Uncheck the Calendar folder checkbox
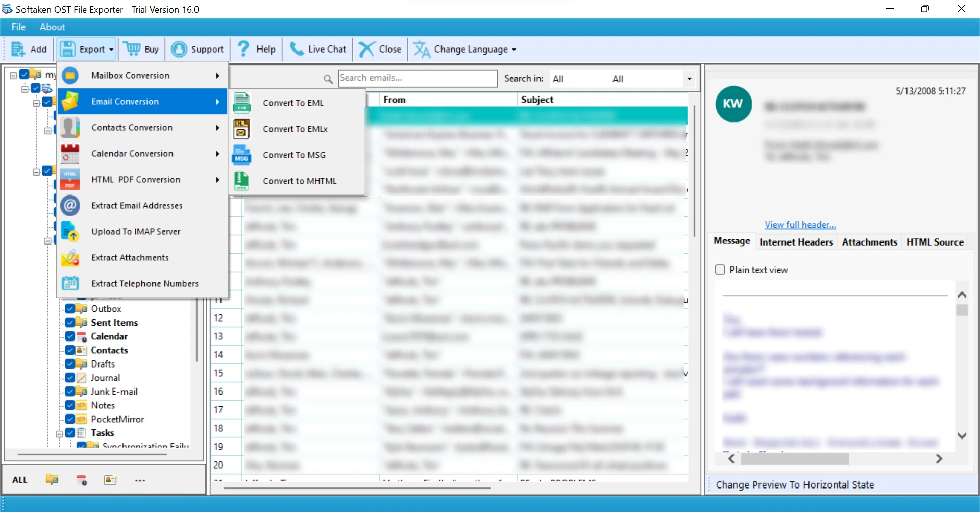The height and width of the screenshot is (512, 980). [x=70, y=336]
